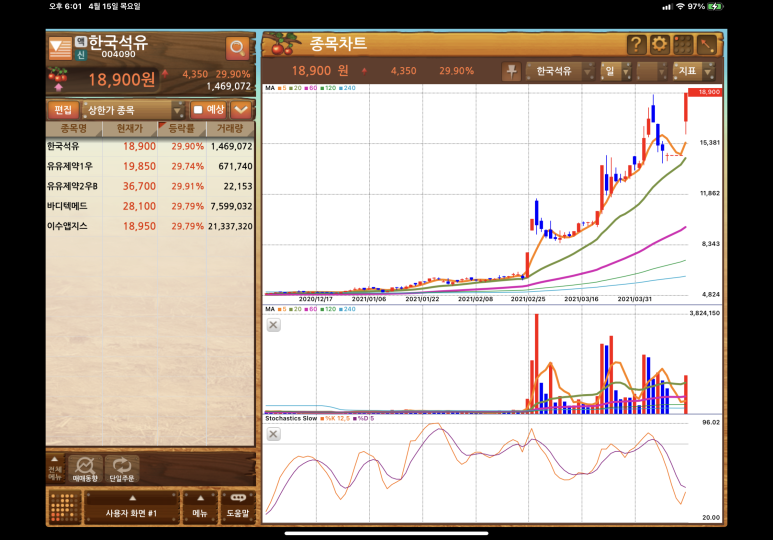
Task: Open the 지표 indicator dropdown
Action: point(693,71)
